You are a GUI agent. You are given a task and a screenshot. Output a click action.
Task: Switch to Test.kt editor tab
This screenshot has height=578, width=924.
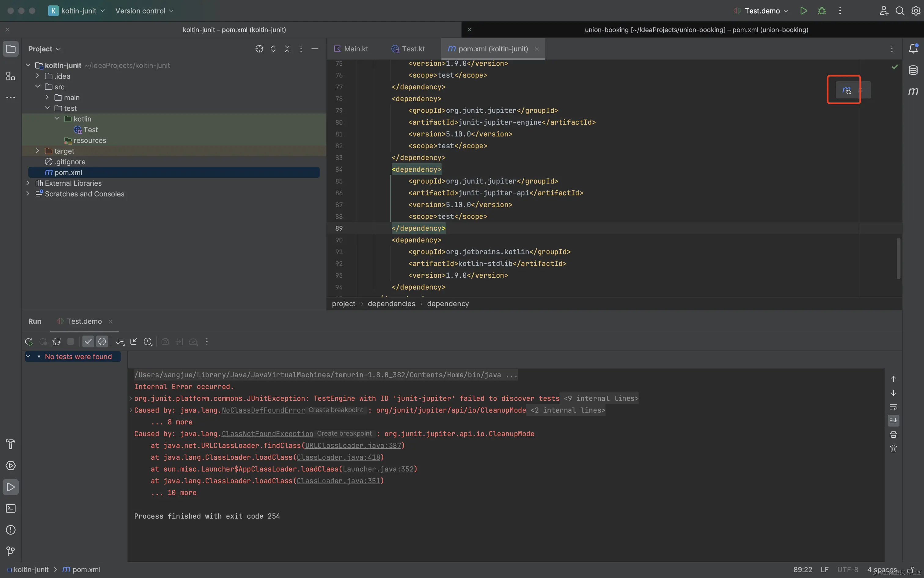click(408, 49)
